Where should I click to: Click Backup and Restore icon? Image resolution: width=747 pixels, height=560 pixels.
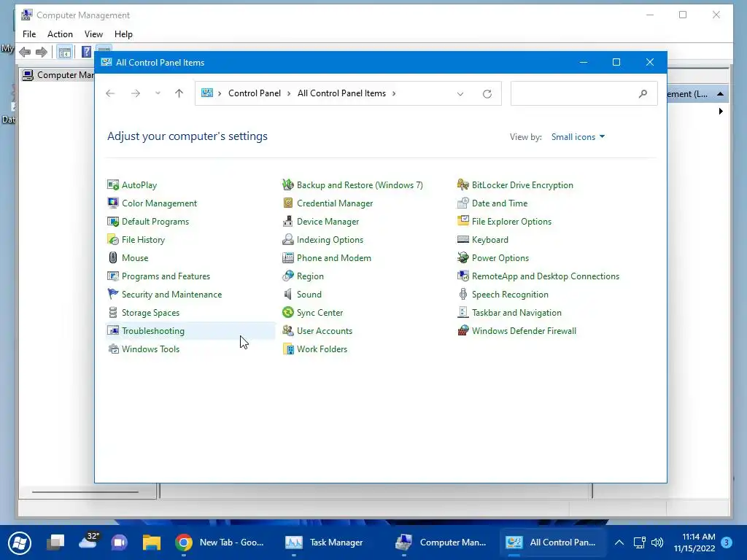pyautogui.click(x=287, y=184)
